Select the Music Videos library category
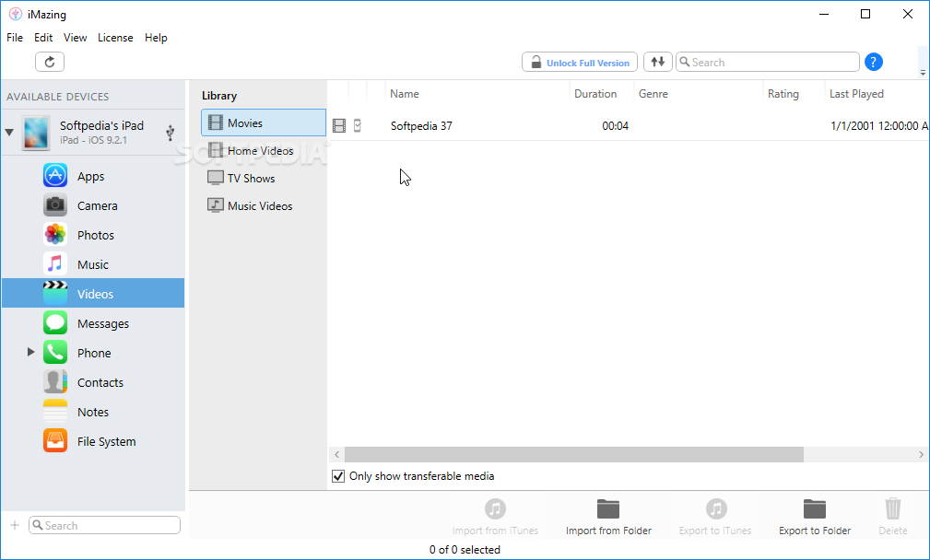 264,205
